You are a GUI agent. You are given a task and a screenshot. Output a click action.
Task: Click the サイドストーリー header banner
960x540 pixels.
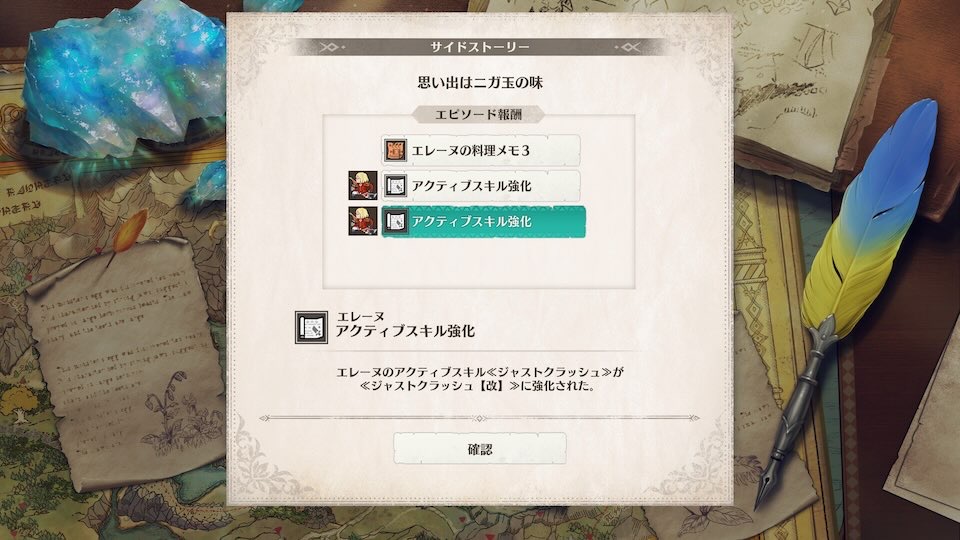pyautogui.click(x=479, y=47)
